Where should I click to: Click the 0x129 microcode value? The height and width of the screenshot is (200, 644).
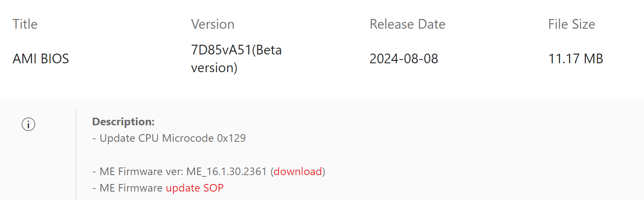tap(231, 138)
